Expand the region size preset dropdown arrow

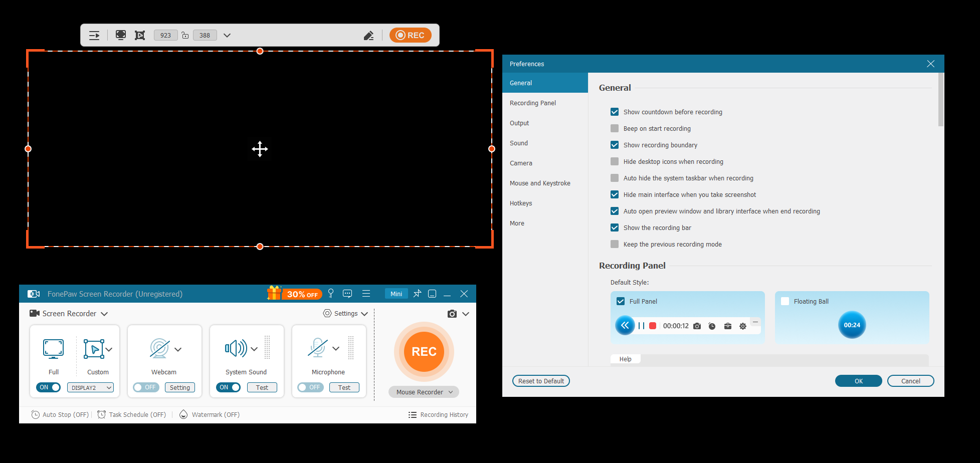tap(227, 35)
